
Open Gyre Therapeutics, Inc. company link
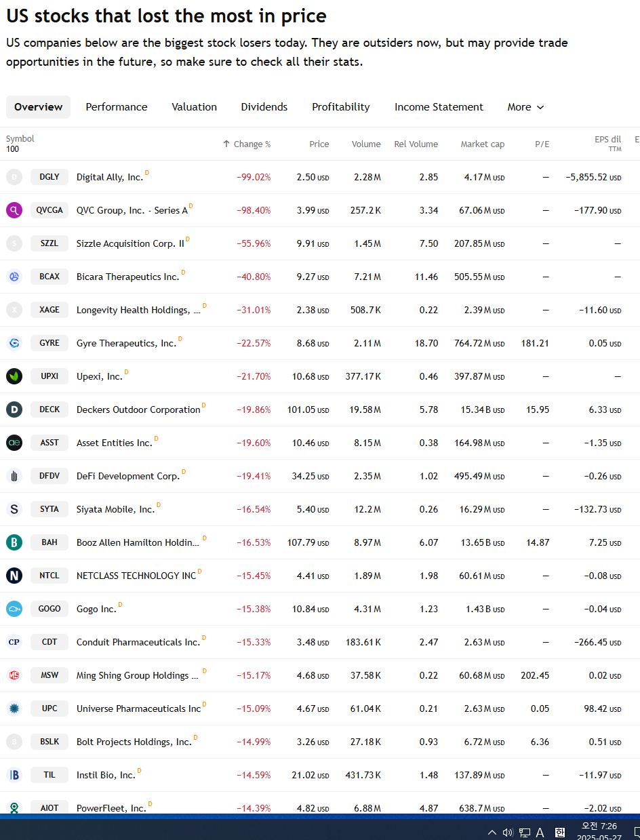point(126,343)
